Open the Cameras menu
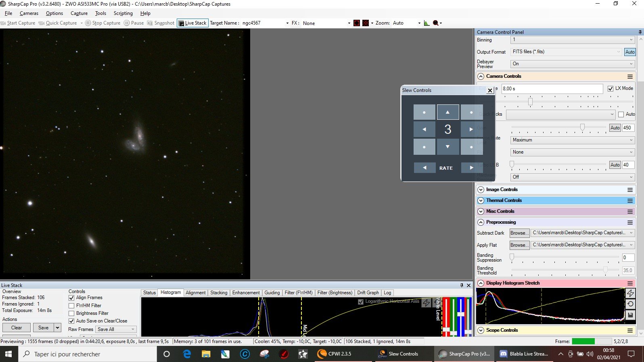The image size is (644, 362). click(x=29, y=13)
